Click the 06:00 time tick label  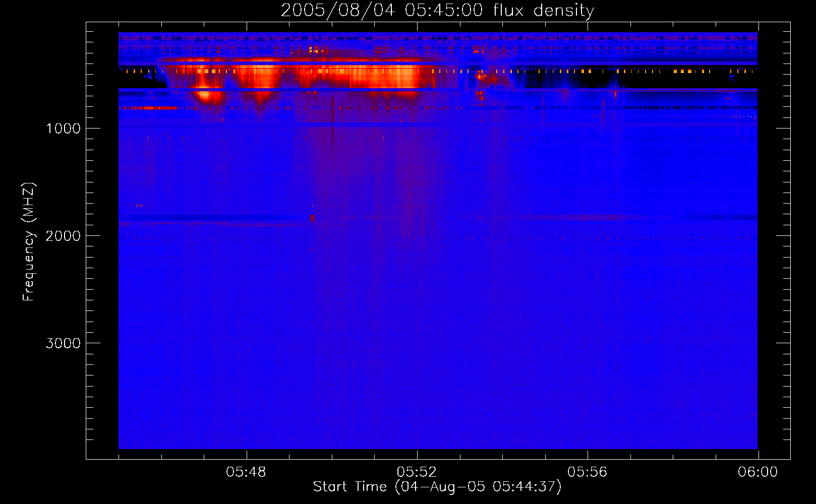(757, 472)
